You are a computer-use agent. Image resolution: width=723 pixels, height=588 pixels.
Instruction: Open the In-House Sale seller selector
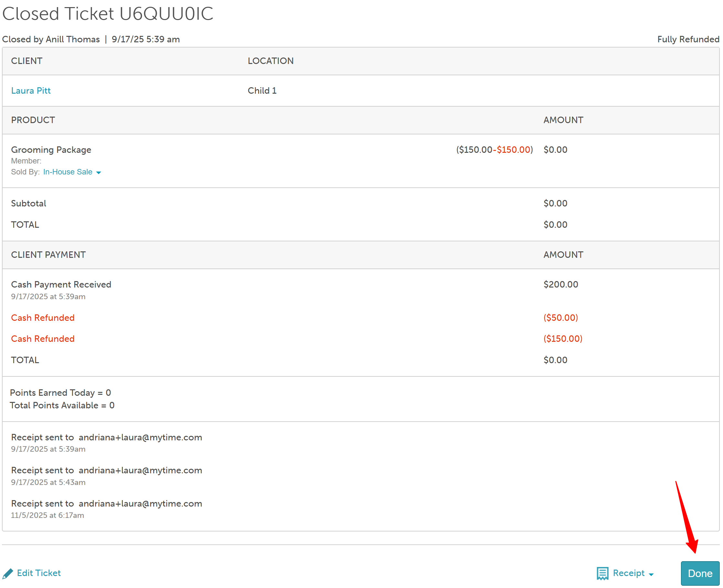68,172
